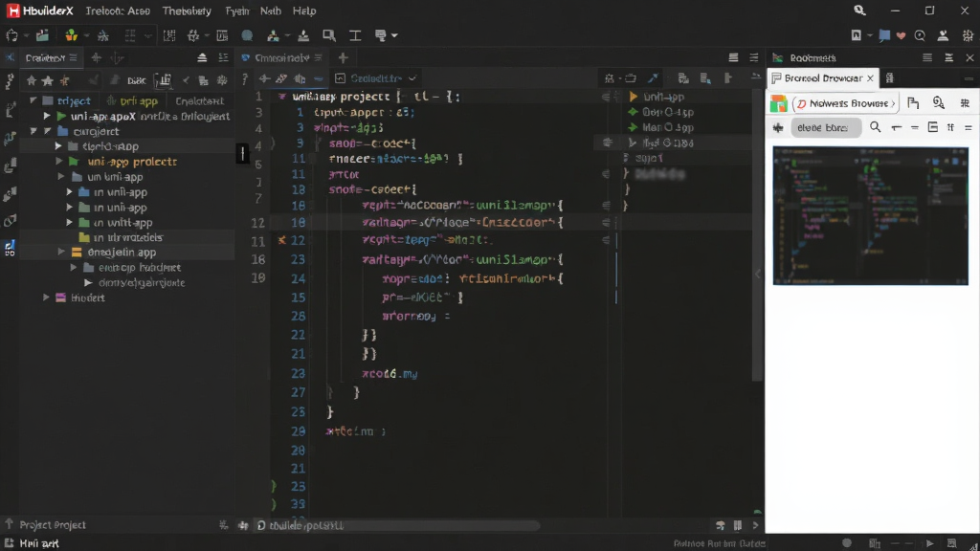Select the editor tab Cmeeindy
Image resolution: width=980 pixels, height=551 pixels.
281,57
